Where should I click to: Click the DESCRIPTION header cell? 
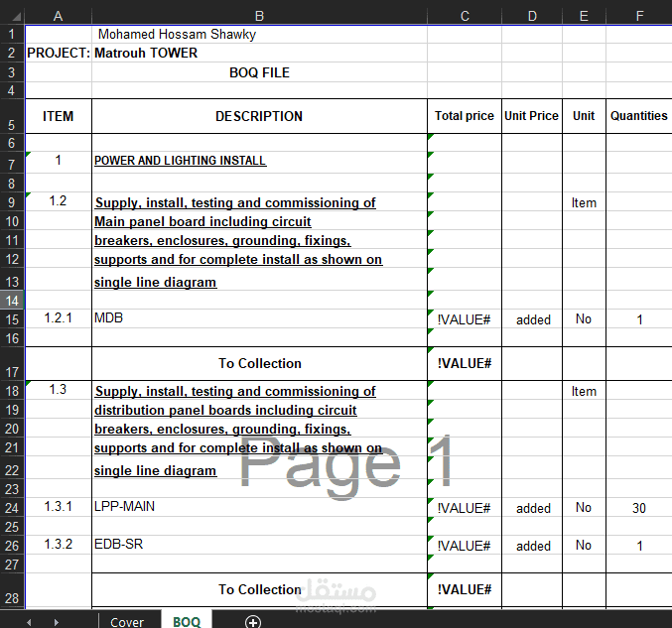coord(259,116)
